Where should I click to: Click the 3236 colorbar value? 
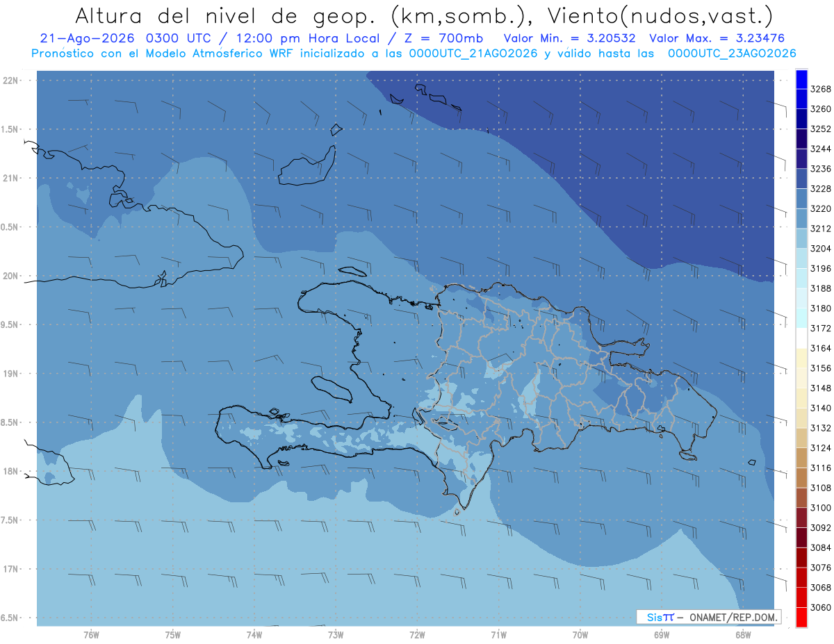click(821, 169)
